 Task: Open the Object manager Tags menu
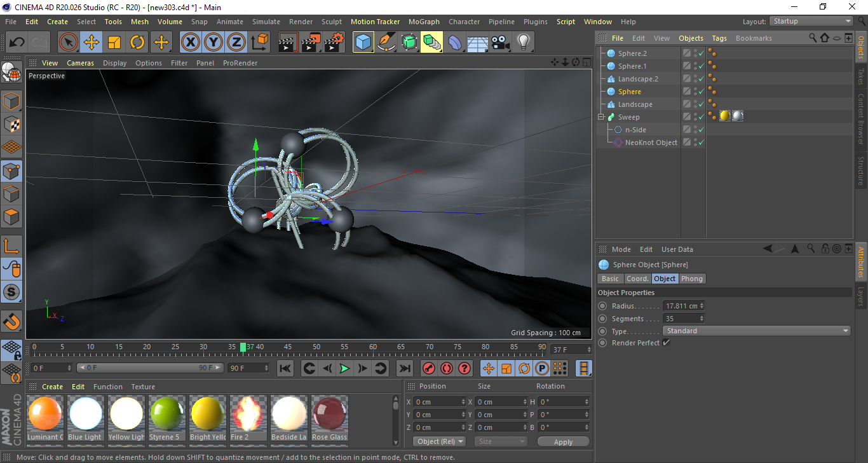(x=719, y=38)
